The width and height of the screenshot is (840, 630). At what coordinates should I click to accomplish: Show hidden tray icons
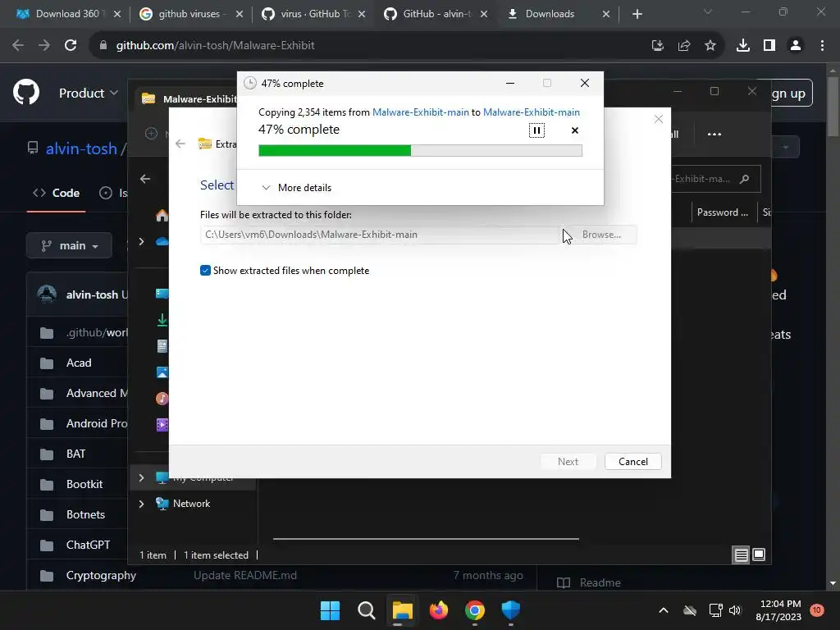(663, 610)
